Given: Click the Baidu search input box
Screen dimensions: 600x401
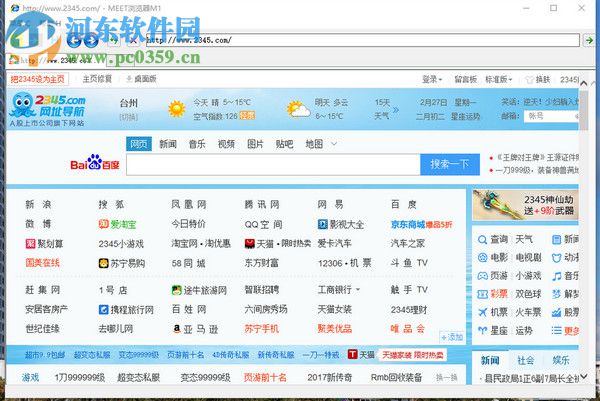Looking at the screenshot, I should [273, 165].
